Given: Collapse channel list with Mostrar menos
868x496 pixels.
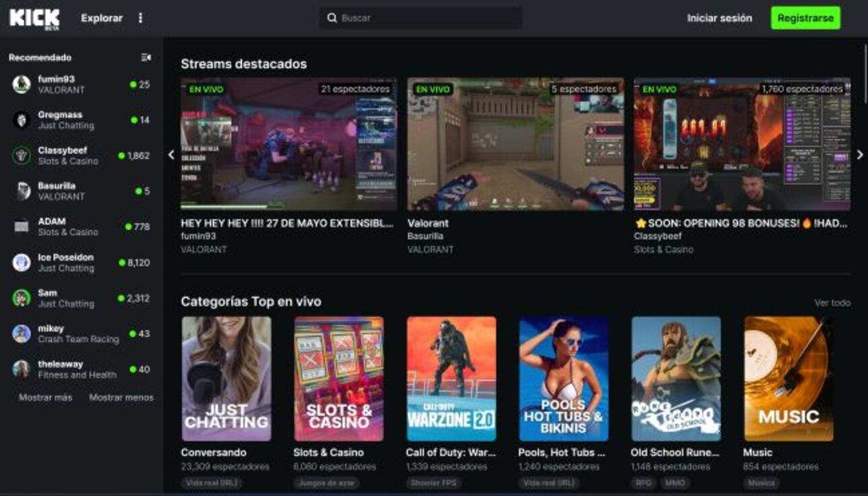Looking at the screenshot, I should coord(120,397).
